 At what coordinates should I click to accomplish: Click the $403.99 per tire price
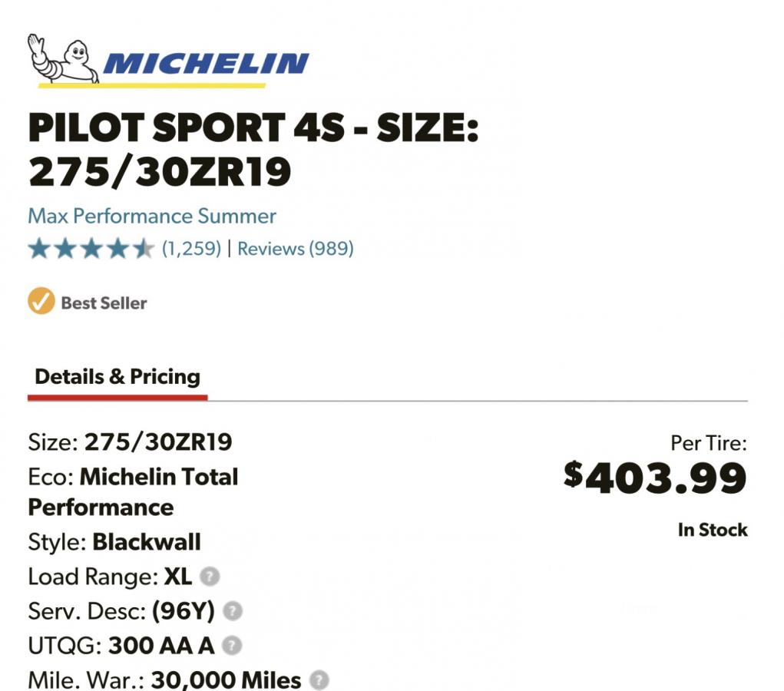pos(655,477)
